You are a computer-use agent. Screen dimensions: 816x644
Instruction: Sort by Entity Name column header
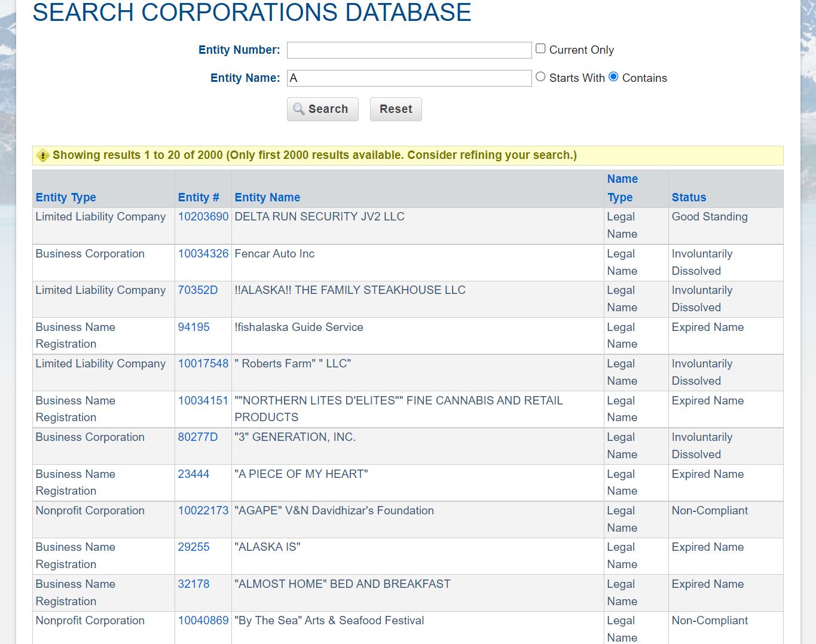[x=267, y=197]
